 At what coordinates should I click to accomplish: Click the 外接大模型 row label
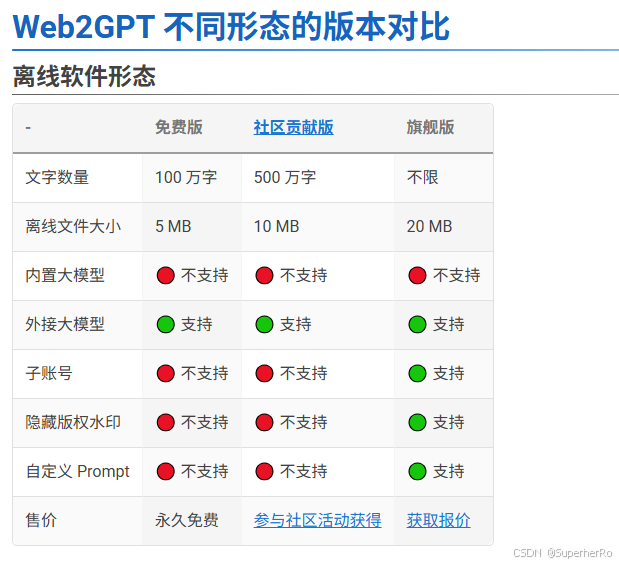[65, 324]
